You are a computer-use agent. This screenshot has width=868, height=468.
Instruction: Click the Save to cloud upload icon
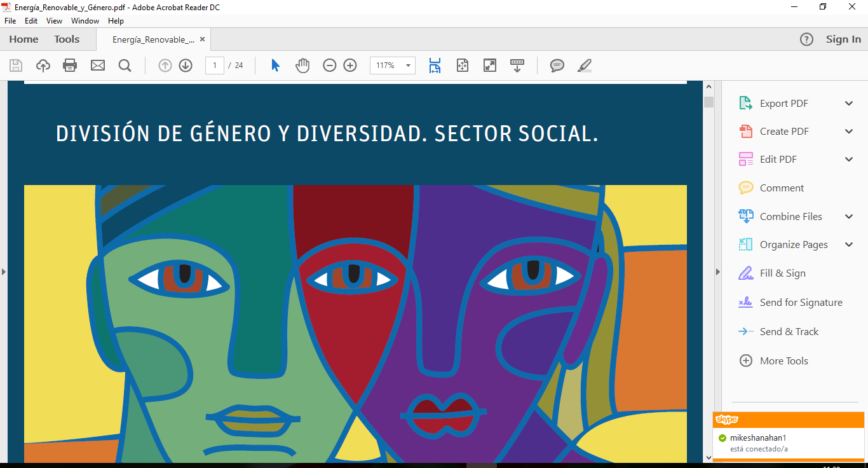(x=43, y=65)
